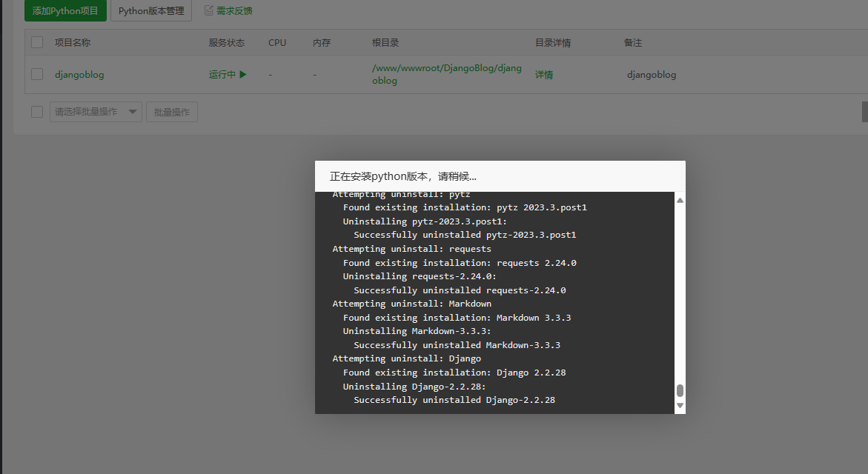Click the log line 'Found existing installation: pytz 2023.3.post1'
Image resolution: width=868 pixels, height=474 pixels.
pyautogui.click(x=465, y=207)
